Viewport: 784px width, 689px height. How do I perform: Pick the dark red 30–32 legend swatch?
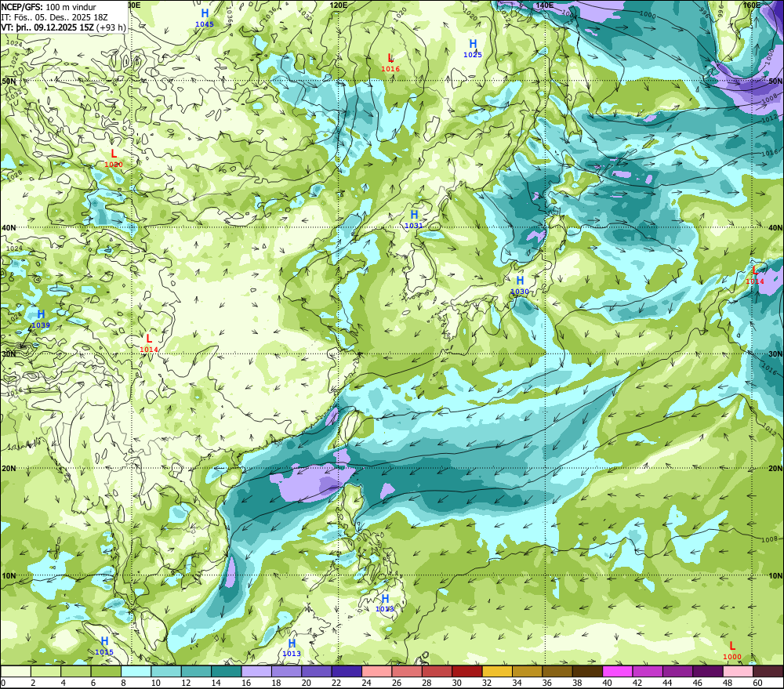tap(467, 671)
